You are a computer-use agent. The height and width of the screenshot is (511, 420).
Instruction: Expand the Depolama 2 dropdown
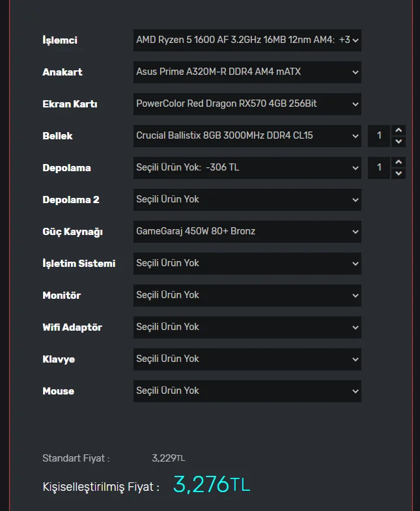247,199
